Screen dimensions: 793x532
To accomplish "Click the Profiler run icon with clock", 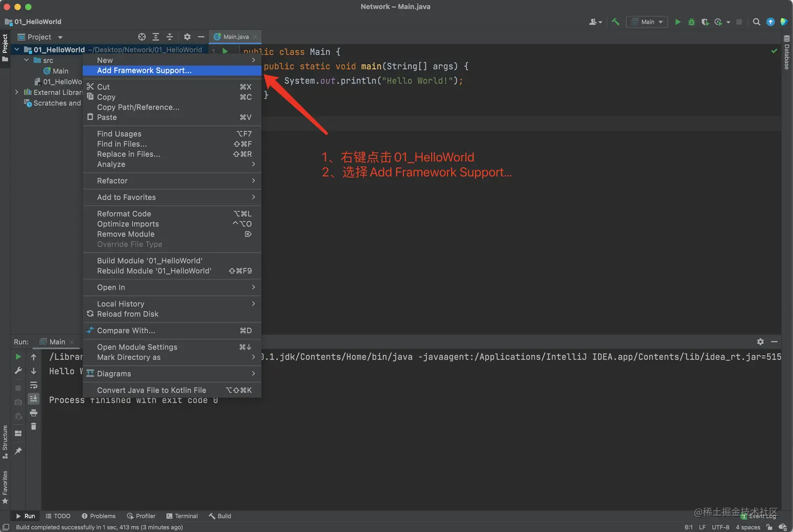I will (x=718, y=22).
